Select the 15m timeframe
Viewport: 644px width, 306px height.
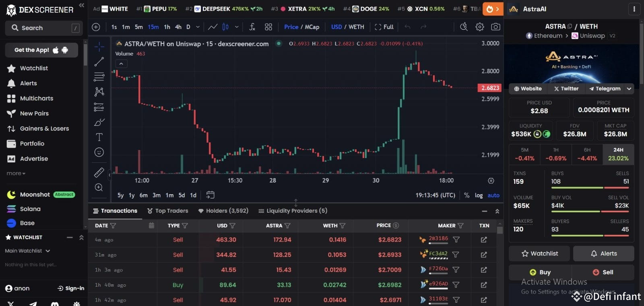[x=153, y=27]
